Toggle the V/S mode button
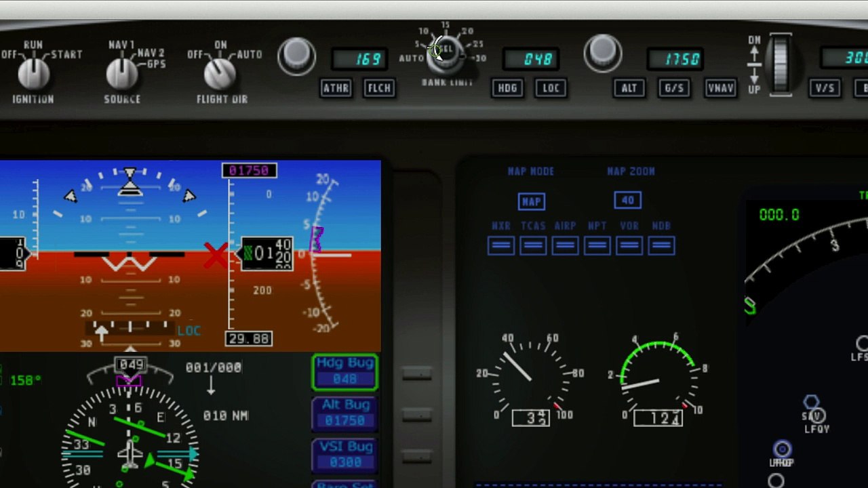 [825, 88]
